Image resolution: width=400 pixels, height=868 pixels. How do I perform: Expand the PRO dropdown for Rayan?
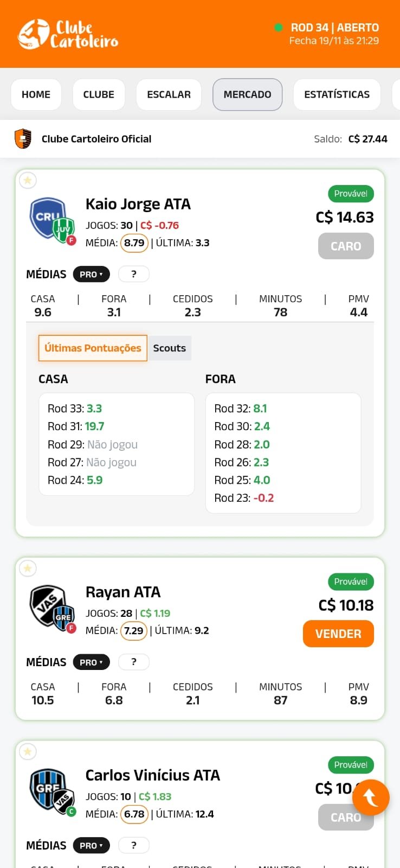tap(91, 662)
